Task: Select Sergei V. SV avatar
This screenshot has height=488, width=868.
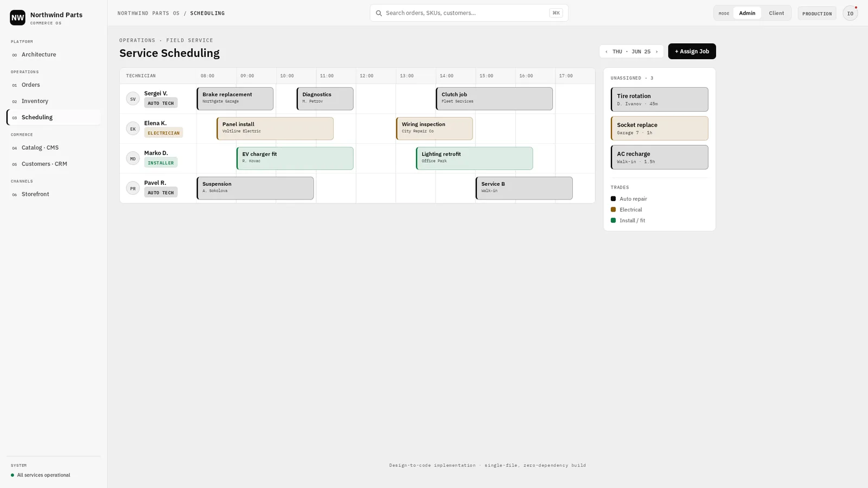Action: [133, 99]
